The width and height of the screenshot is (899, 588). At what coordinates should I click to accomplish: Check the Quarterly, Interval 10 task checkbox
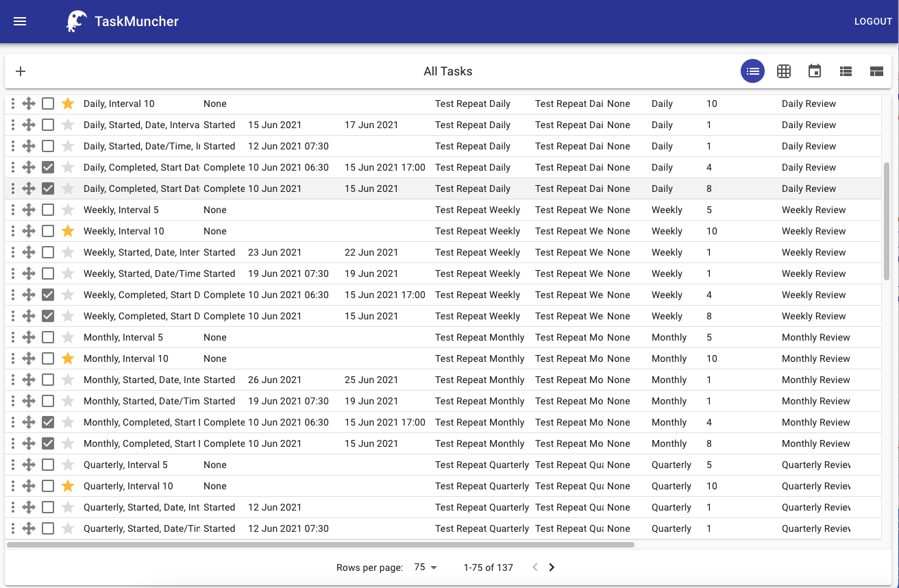[x=48, y=487]
